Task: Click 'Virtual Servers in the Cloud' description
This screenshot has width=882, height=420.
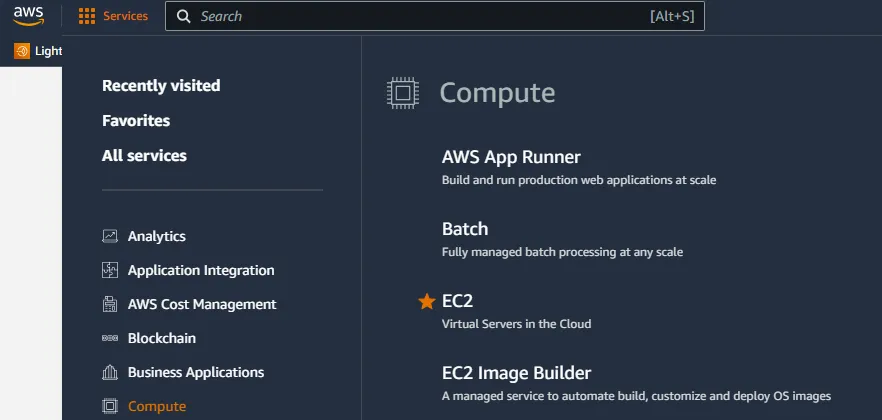Action: [x=516, y=324]
